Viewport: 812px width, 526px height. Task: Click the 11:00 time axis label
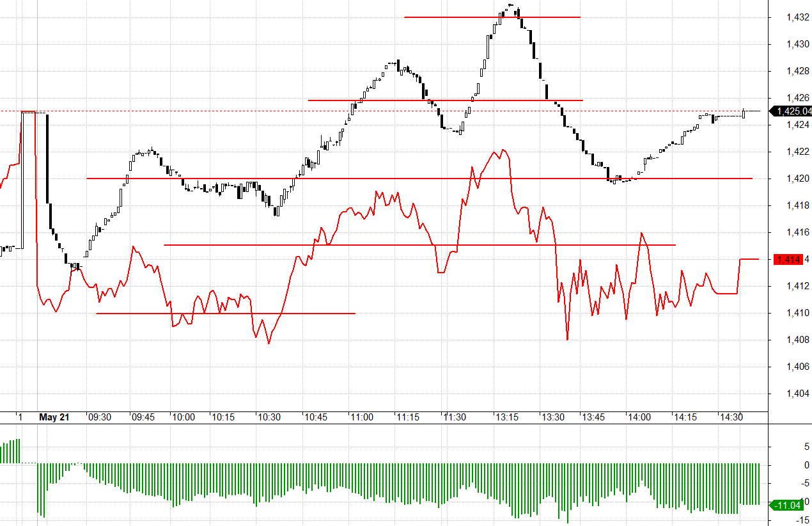(361, 417)
